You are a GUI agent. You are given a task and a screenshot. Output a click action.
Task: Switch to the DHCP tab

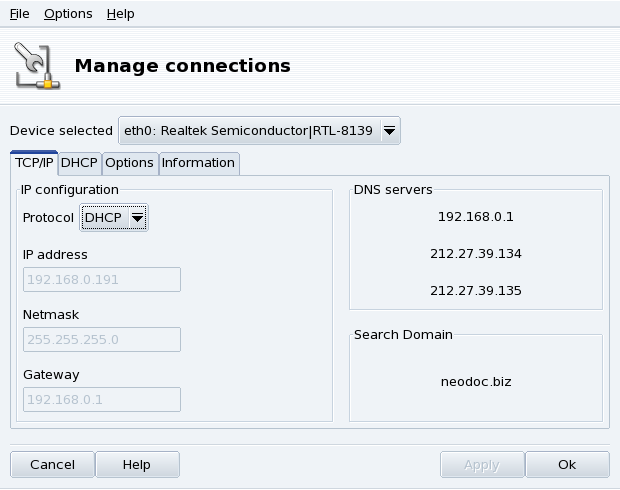[x=79, y=162]
